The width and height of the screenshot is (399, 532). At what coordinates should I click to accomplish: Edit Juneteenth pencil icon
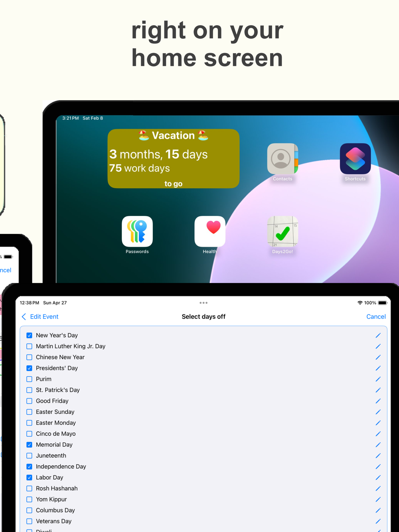pyautogui.click(x=378, y=456)
